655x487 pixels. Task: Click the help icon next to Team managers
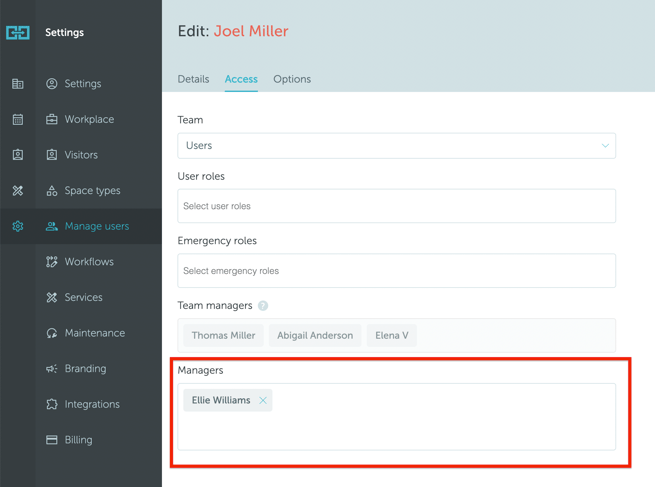coord(263,306)
